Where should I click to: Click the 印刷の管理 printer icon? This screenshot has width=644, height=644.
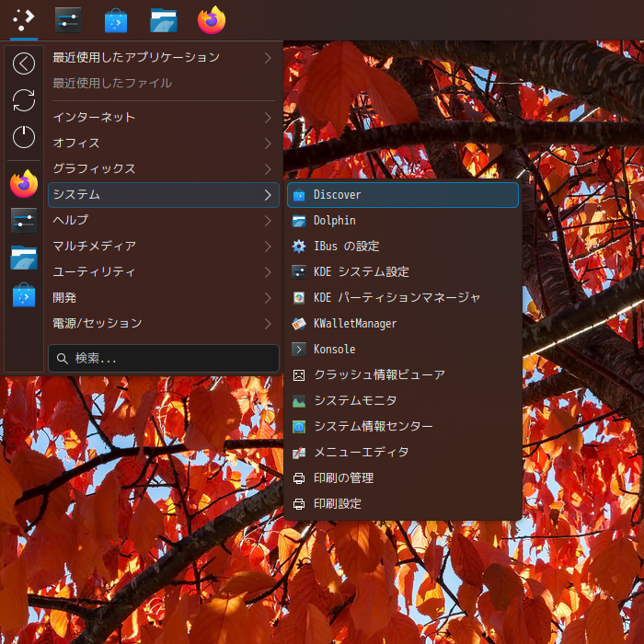tap(299, 478)
